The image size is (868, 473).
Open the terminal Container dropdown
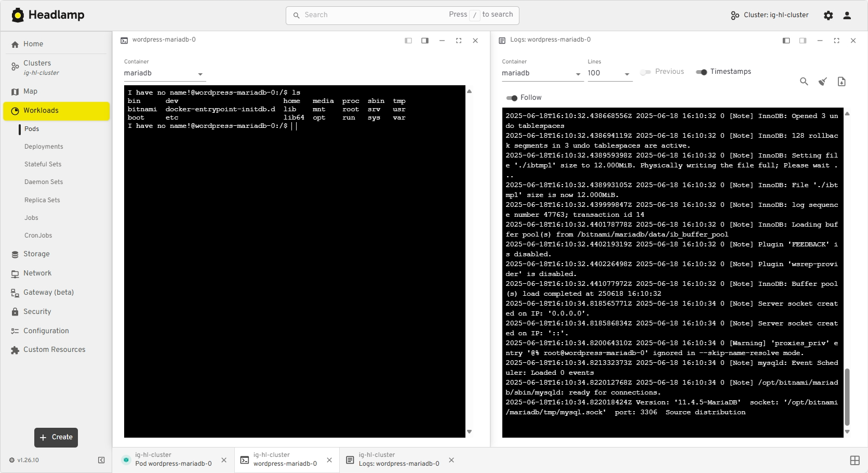pyautogui.click(x=165, y=74)
